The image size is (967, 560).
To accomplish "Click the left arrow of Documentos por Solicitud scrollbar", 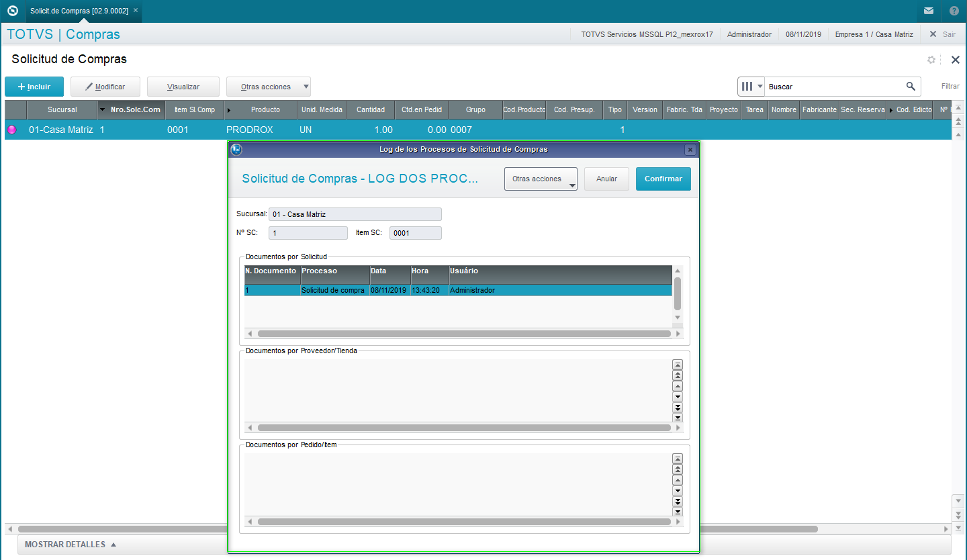I will click(x=250, y=334).
